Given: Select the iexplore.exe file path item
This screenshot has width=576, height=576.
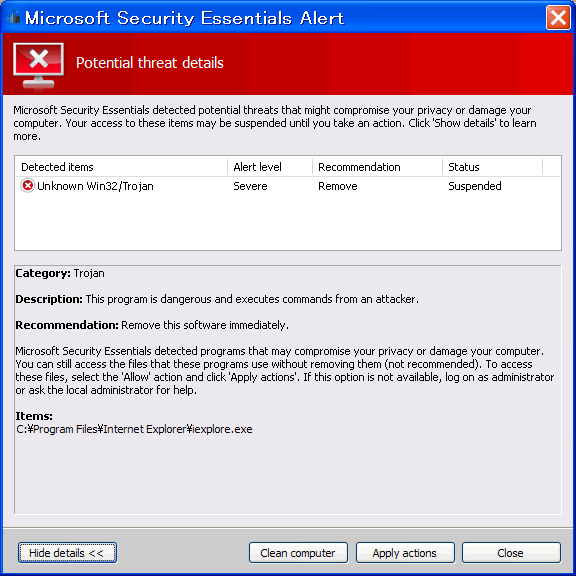Looking at the screenshot, I should click(x=134, y=429).
